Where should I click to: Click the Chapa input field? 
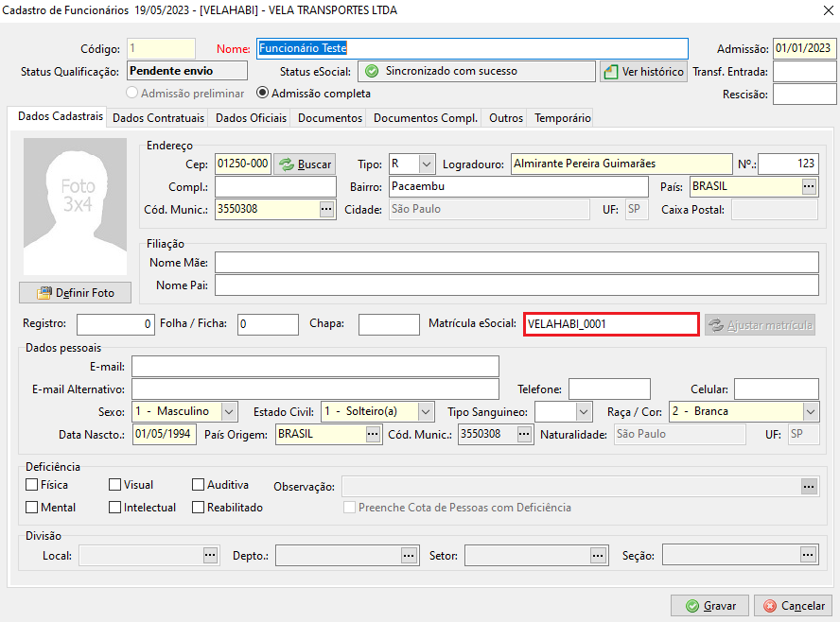[x=389, y=324]
